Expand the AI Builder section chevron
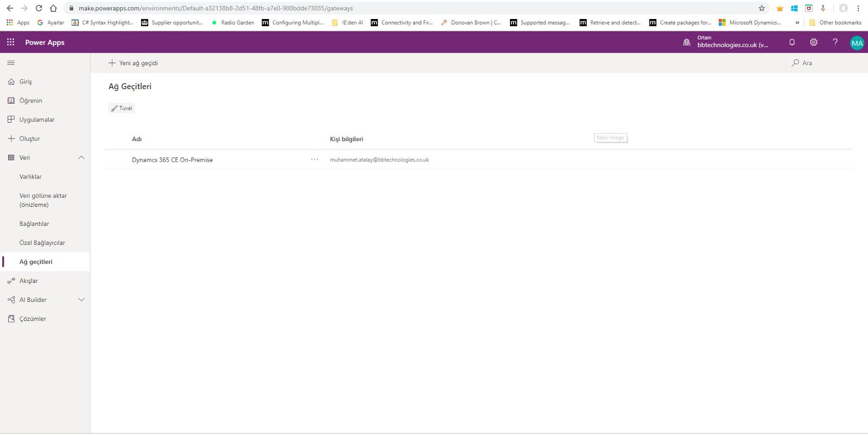 click(81, 300)
